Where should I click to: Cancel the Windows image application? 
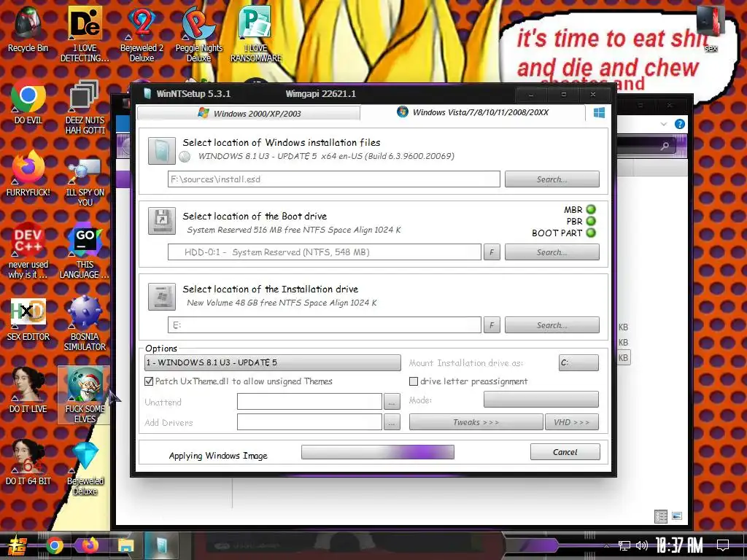(x=565, y=452)
